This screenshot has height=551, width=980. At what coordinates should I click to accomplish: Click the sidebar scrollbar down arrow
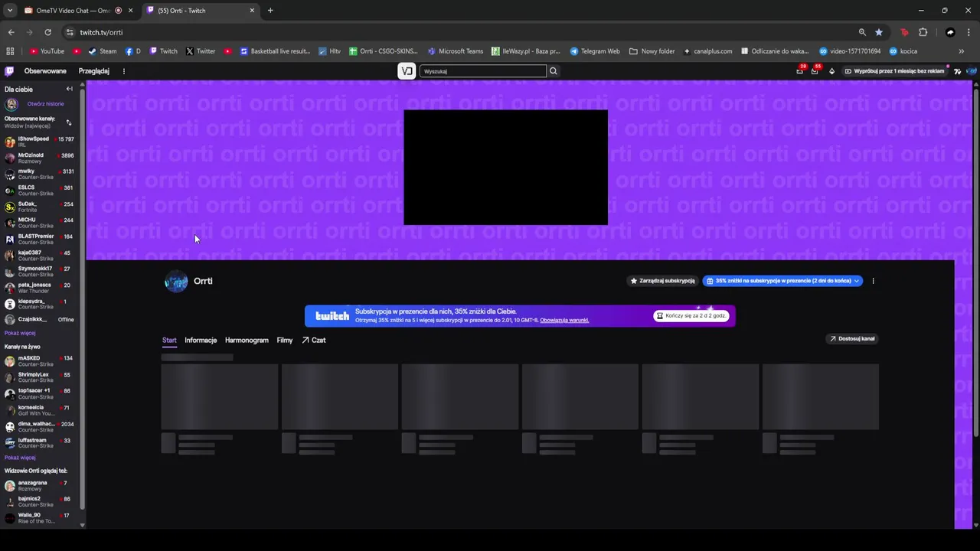coord(82,525)
